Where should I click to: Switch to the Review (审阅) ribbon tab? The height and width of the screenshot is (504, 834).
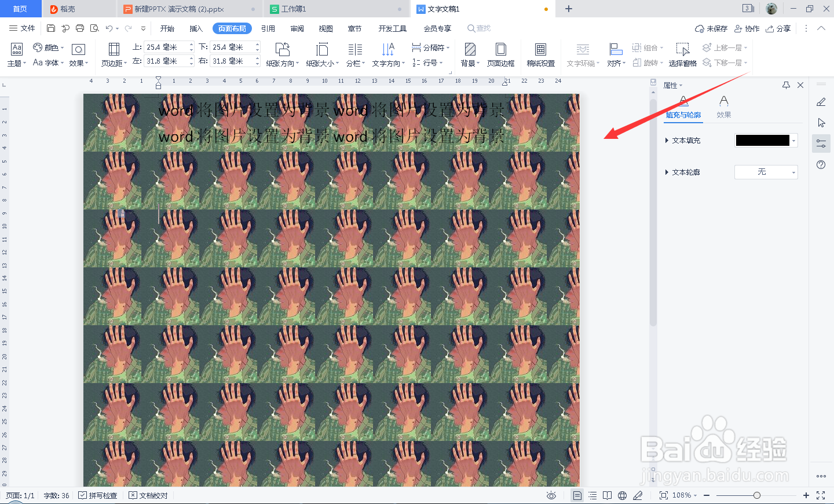pyautogui.click(x=297, y=28)
